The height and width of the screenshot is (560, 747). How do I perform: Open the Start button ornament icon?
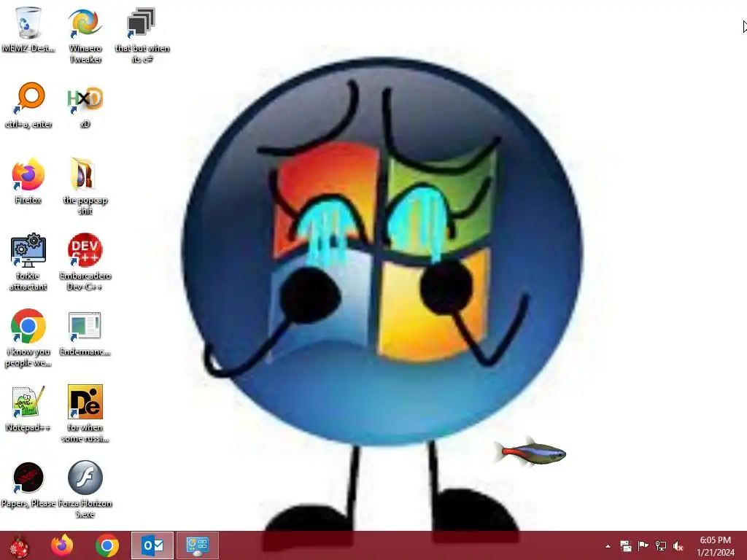[19, 545]
